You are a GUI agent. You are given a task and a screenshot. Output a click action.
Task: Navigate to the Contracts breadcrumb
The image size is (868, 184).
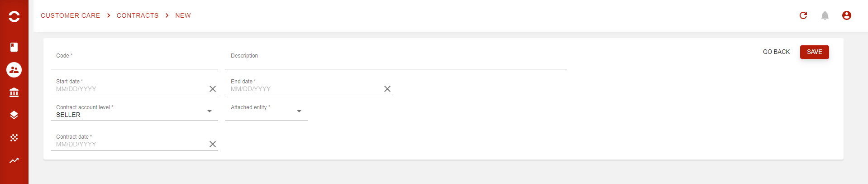click(138, 15)
